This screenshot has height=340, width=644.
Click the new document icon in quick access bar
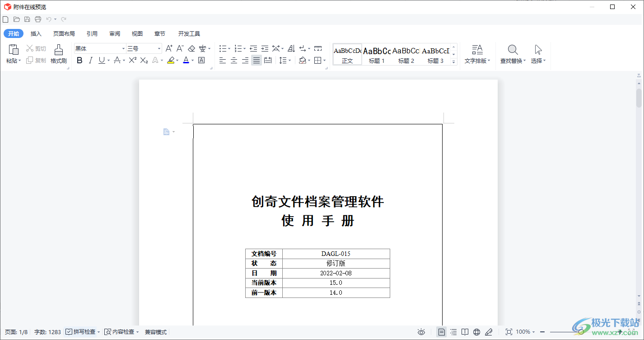(x=5, y=19)
